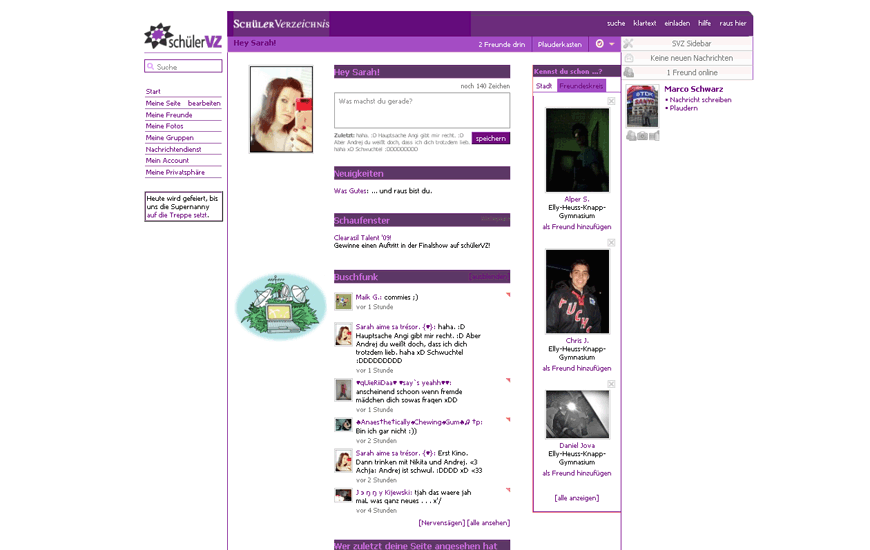Open the Maik G. name in Buschfunk
The width and height of the screenshot is (870, 550).
tap(368, 297)
